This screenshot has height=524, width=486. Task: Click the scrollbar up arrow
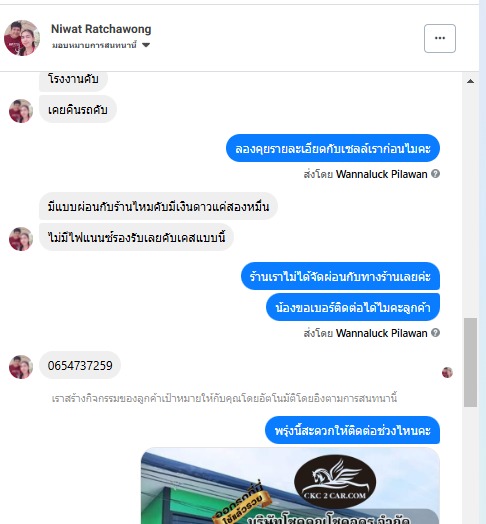pos(470,81)
